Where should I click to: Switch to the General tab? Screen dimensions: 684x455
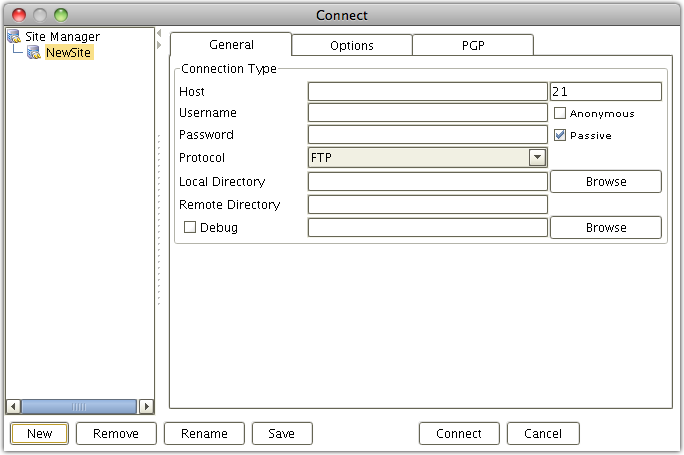click(x=231, y=44)
